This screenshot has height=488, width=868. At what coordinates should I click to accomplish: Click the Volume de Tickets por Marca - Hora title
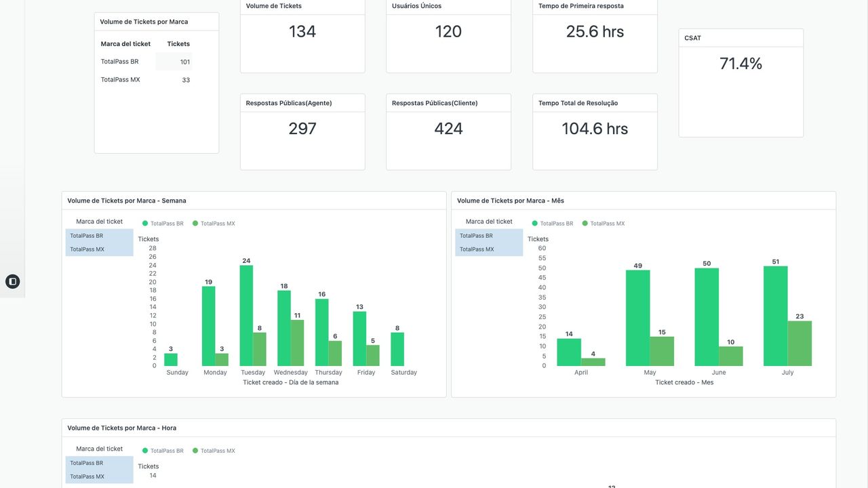pos(122,428)
